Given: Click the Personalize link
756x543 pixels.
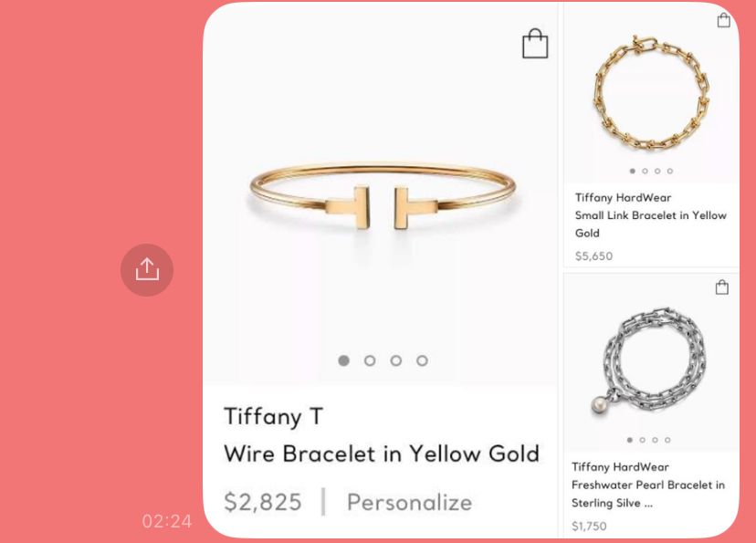Looking at the screenshot, I should (x=409, y=503).
